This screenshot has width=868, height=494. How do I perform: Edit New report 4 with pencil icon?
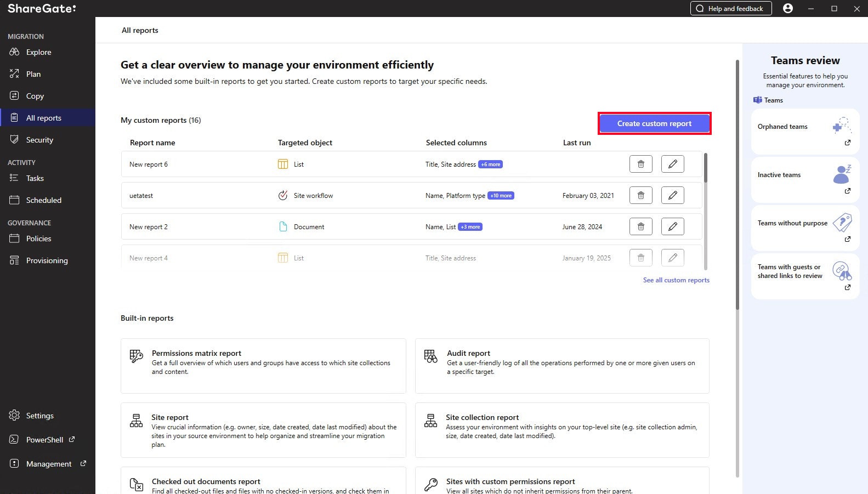pyautogui.click(x=672, y=258)
